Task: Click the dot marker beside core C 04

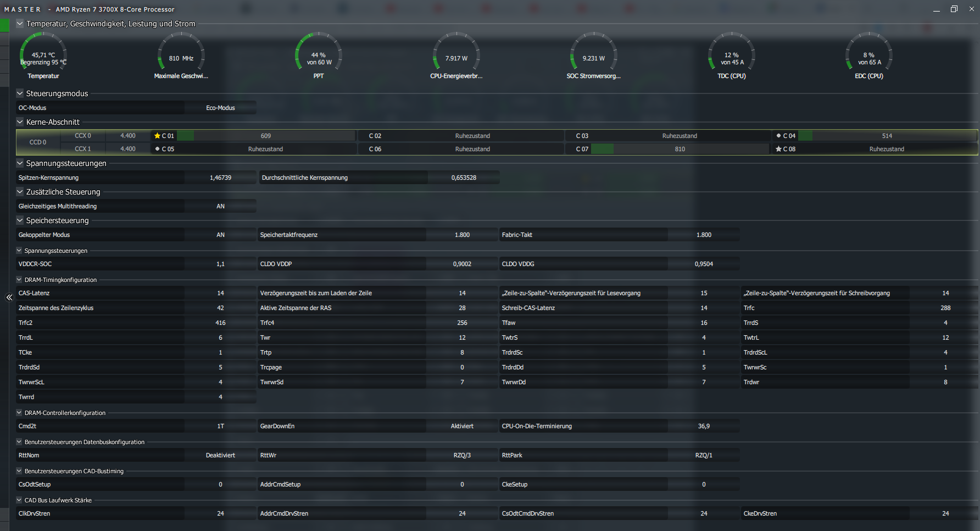Action: click(778, 136)
